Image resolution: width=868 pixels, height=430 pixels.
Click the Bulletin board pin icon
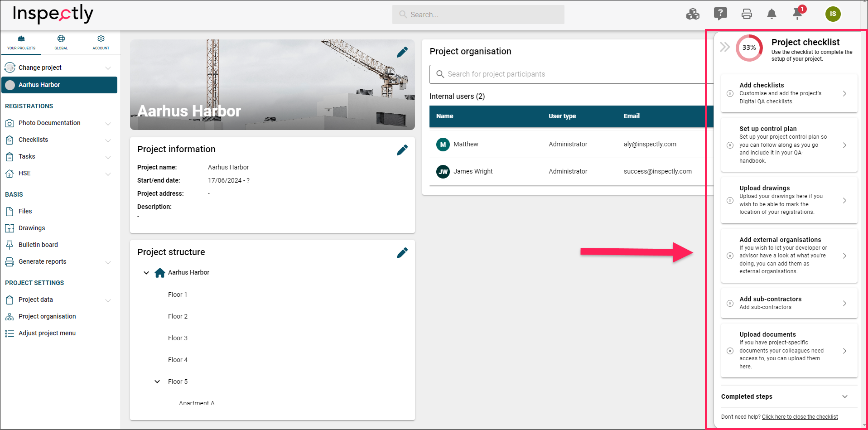[x=10, y=245]
